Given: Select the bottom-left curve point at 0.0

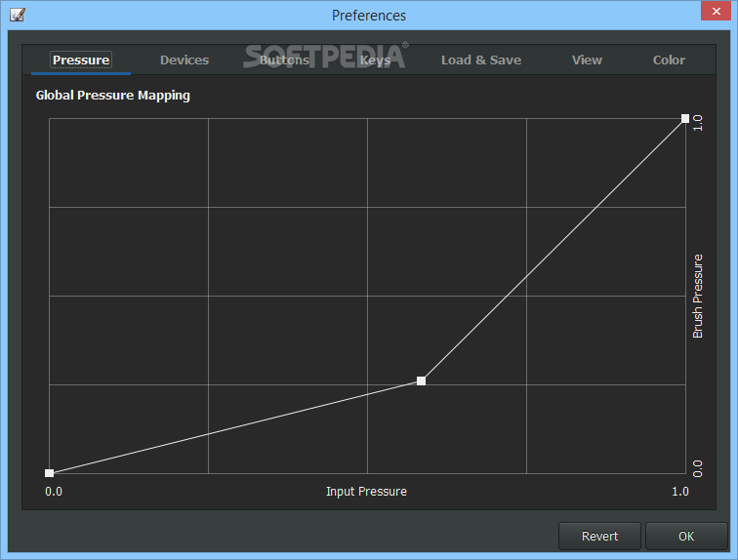Looking at the screenshot, I should click(x=50, y=473).
